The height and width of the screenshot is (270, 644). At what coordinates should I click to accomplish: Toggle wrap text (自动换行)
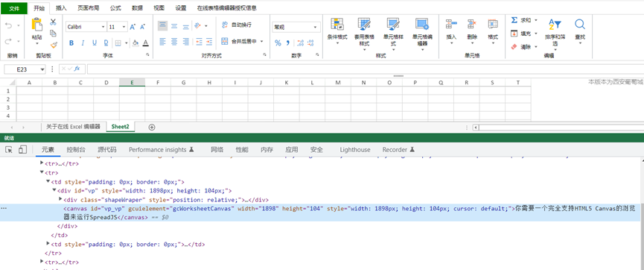pos(236,25)
